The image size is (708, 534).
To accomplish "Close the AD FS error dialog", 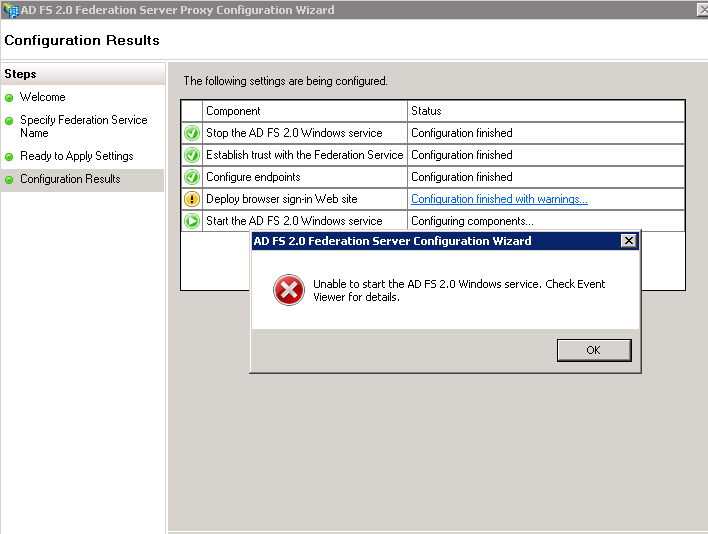I will pos(629,241).
